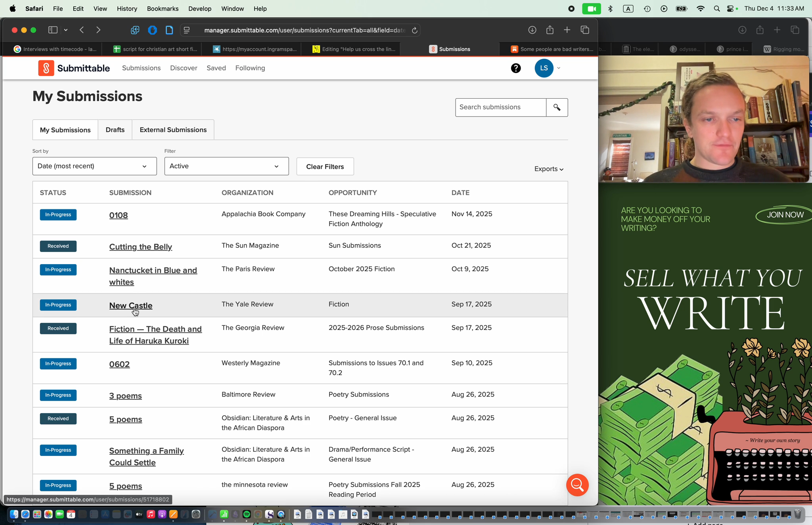Screen dimensions: 812x525
Task: Open the orange chat search bubble
Action: coord(577,485)
